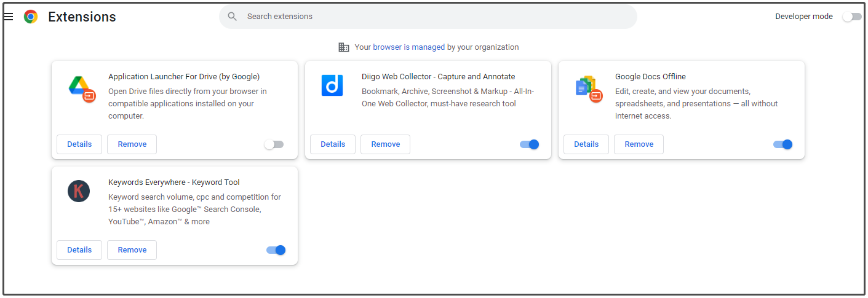Click "Keywords Everywhere - Keyword Tool" title
Screen dimensions: 868x298
174,182
